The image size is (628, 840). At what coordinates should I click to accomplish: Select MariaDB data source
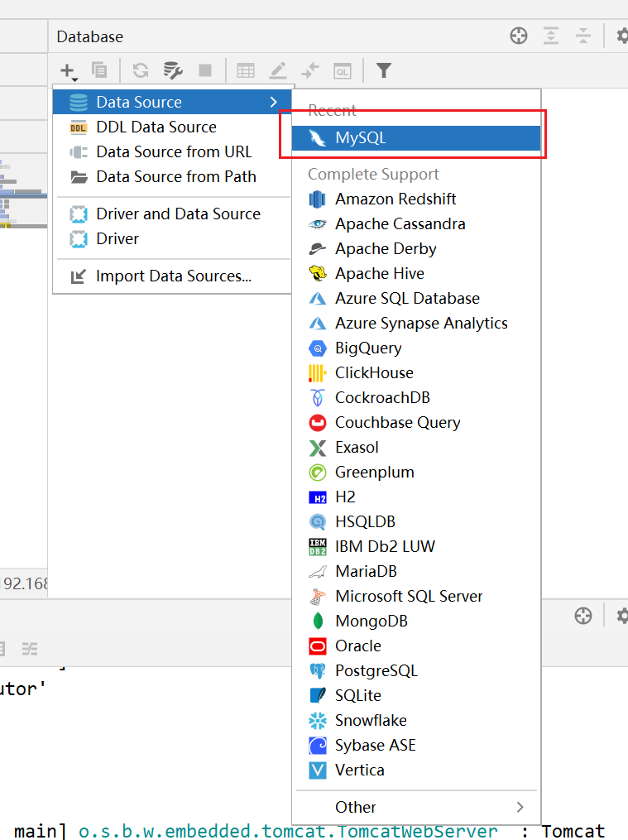click(416, 571)
